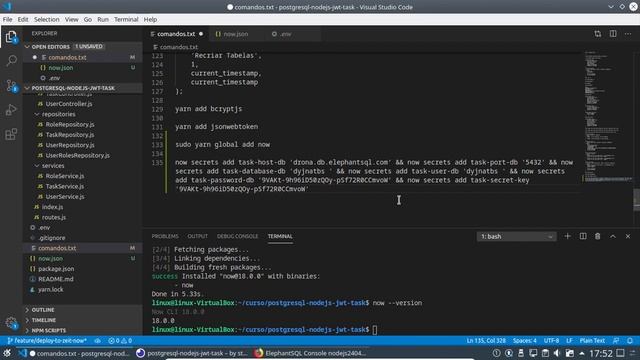The image size is (640, 360).
Task: Open UserRolesRepository.js file
Action: click(77, 156)
